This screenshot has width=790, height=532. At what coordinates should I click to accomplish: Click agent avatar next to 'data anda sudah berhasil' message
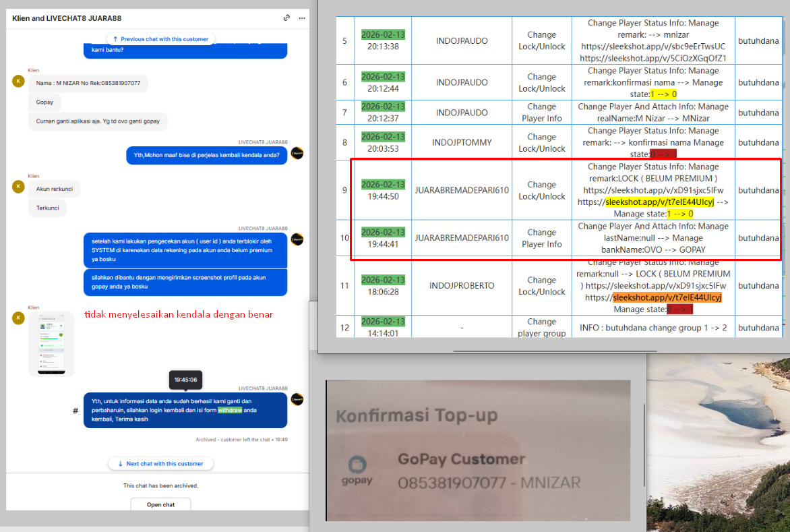(x=297, y=399)
